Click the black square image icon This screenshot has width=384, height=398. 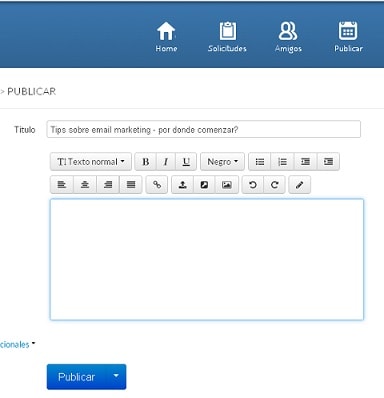[x=204, y=185]
